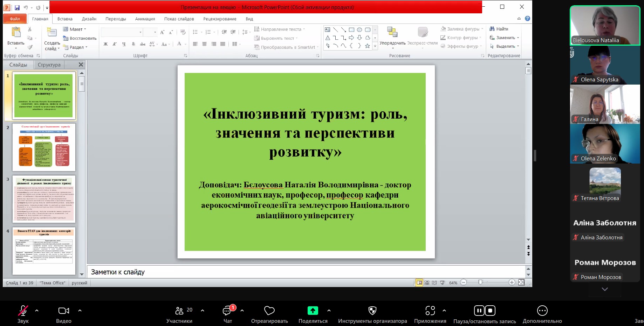Click the bulleted list icon
This screenshot has width=644, height=326.
coord(195,32)
